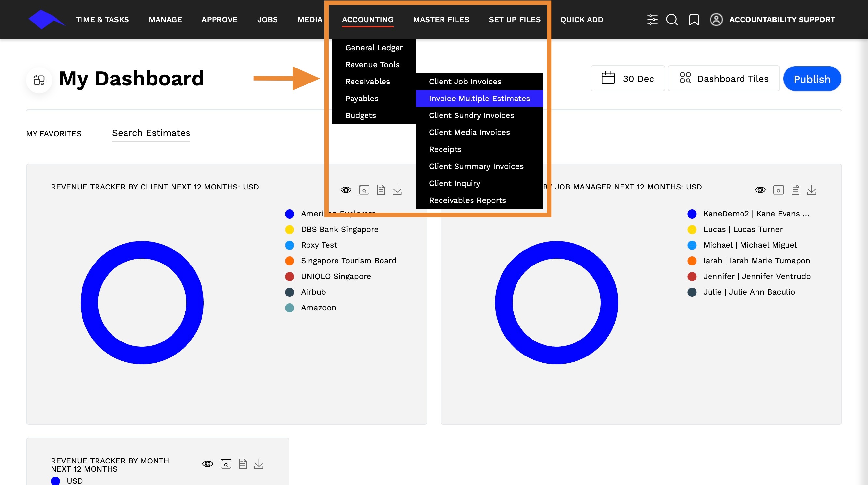This screenshot has height=485, width=868.
Task: Open the Master Files dropdown menu
Action: point(441,20)
